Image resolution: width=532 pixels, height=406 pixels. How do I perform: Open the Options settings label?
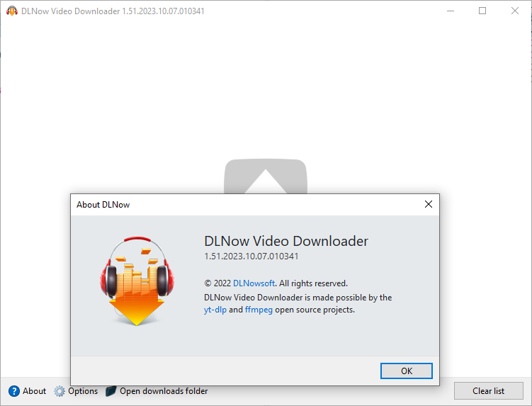pos(83,391)
